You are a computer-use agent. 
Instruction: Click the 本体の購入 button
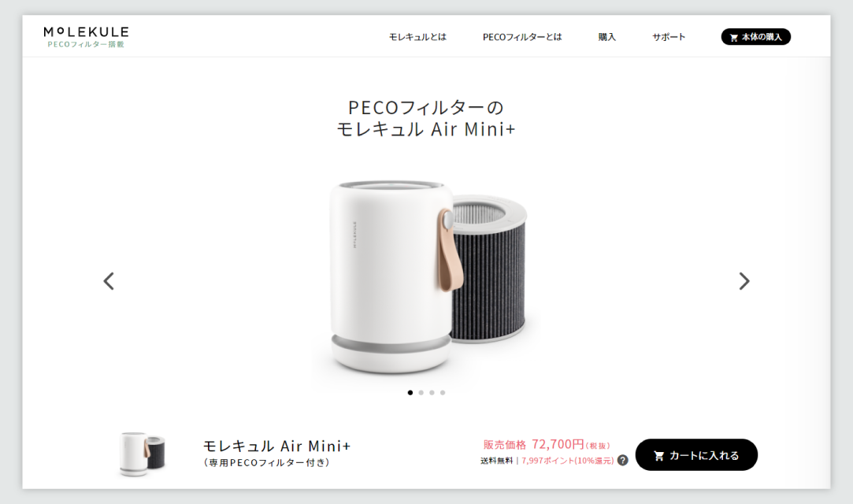pyautogui.click(x=755, y=37)
